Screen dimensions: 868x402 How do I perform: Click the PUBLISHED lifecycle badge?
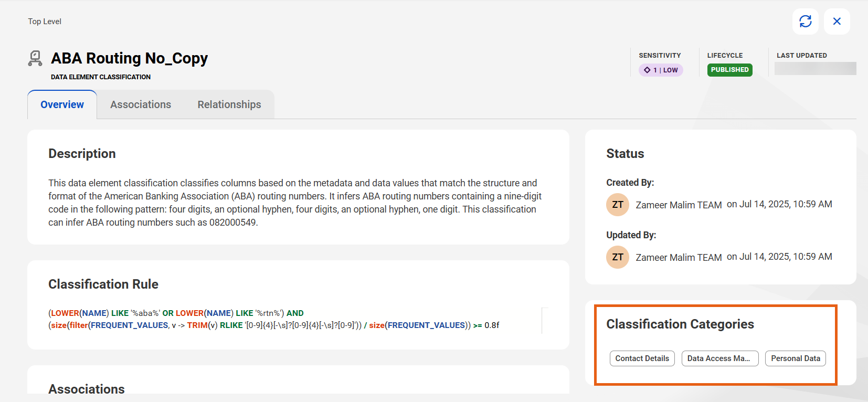(729, 70)
